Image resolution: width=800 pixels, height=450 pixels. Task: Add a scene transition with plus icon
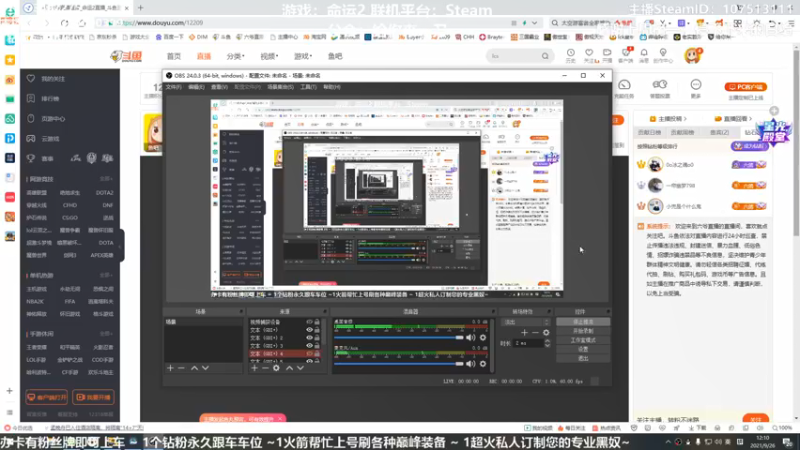[x=524, y=333]
